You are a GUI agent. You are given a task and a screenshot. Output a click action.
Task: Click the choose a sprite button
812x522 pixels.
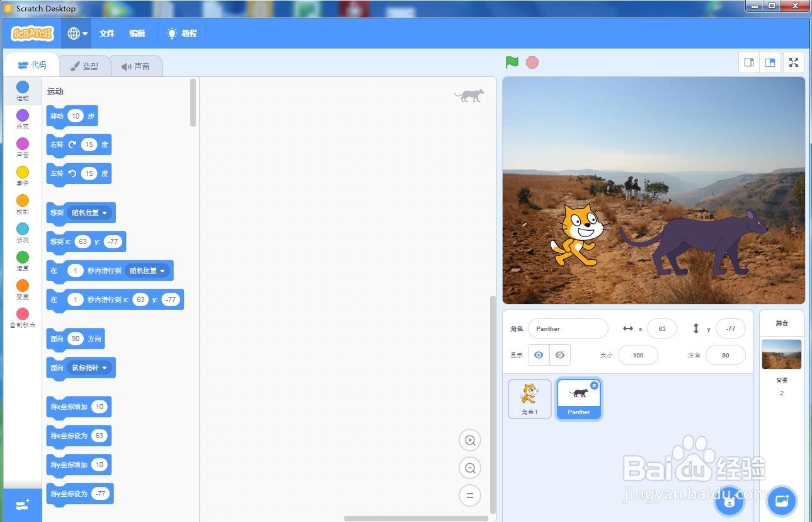729,501
